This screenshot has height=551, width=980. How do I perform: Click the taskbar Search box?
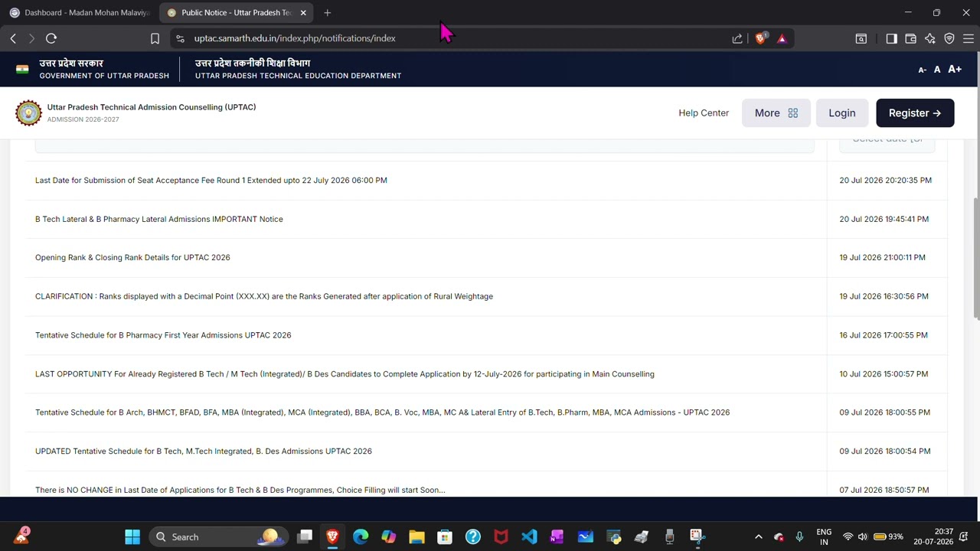click(218, 536)
